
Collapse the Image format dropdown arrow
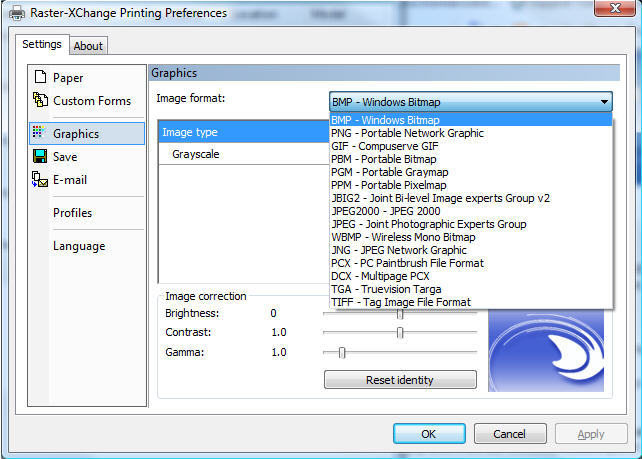pos(604,102)
